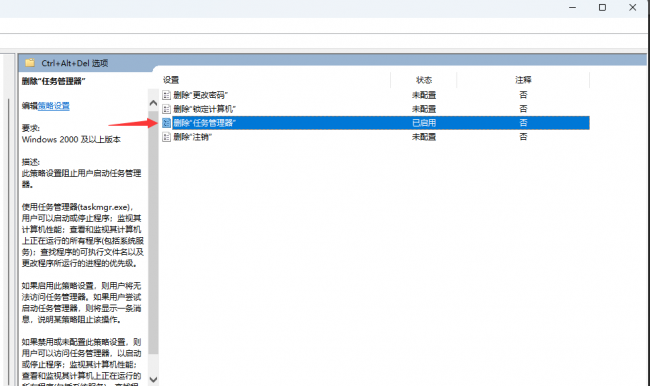Click the Ctrl+Alt+Del 选项 header title
This screenshot has height=386, width=650.
[x=75, y=63]
